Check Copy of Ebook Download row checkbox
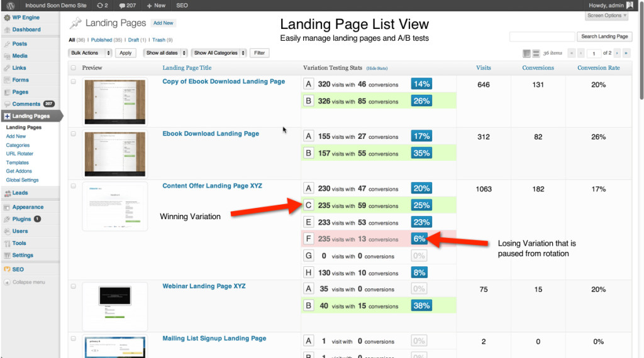Screen dimensions: 644x358 pyautogui.click(x=74, y=82)
